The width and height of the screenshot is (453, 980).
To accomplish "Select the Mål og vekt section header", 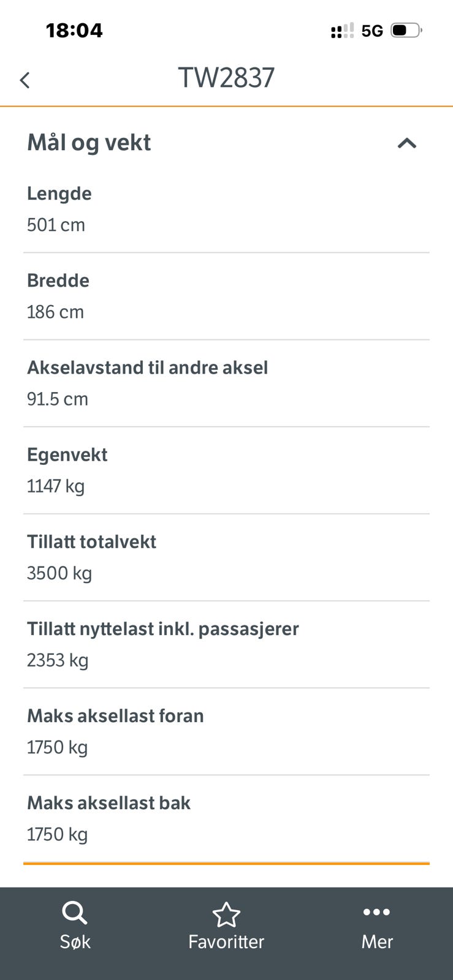I will point(226,143).
